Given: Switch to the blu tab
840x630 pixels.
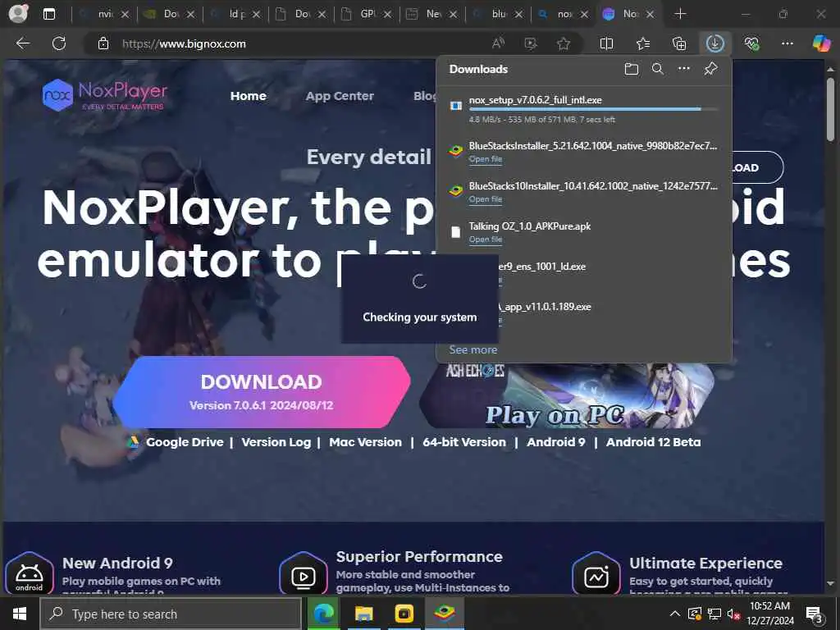Looking at the screenshot, I should pyautogui.click(x=498, y=14).
